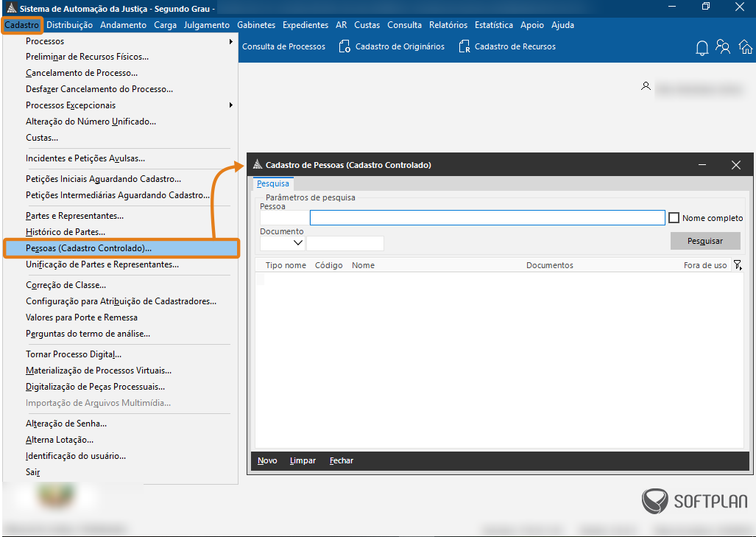The image size is (756, 537).
Task: Select Alteração de Senha menu entry
Action: click(x=66, y=424)
